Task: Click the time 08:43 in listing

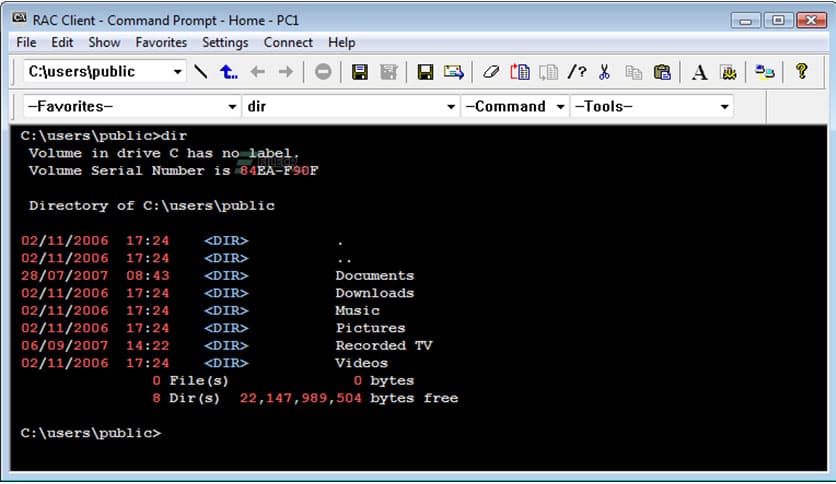Action: click(148, 276)
